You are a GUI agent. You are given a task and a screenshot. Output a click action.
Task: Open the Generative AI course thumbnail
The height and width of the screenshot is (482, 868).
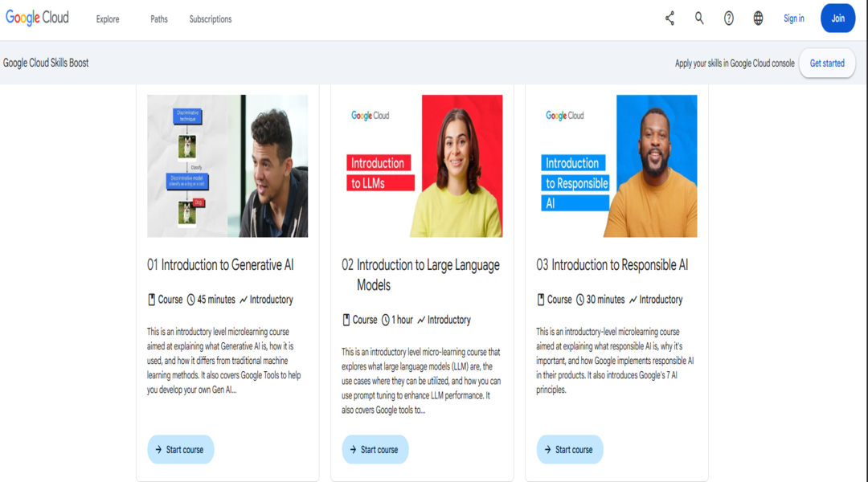coord(227,166)
